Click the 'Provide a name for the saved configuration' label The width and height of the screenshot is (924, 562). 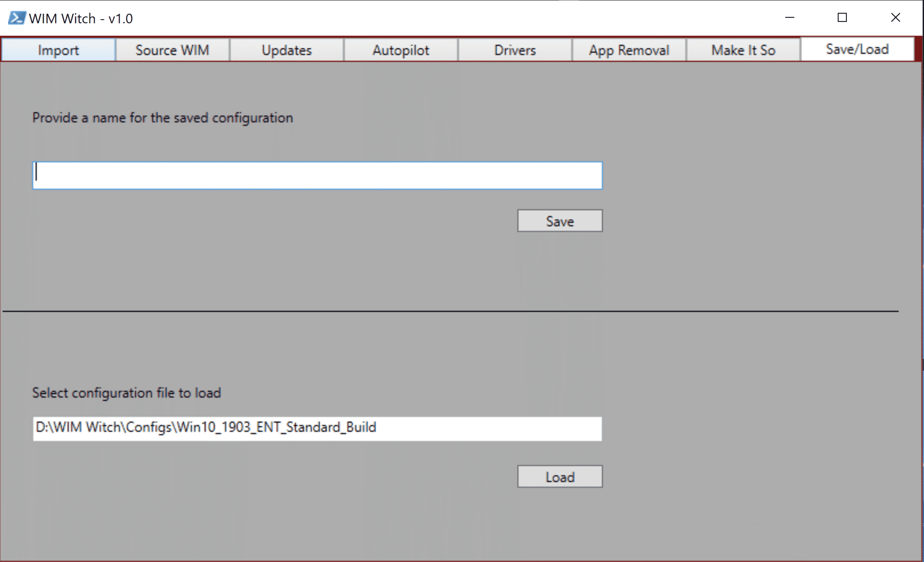[x=163, y=118]
